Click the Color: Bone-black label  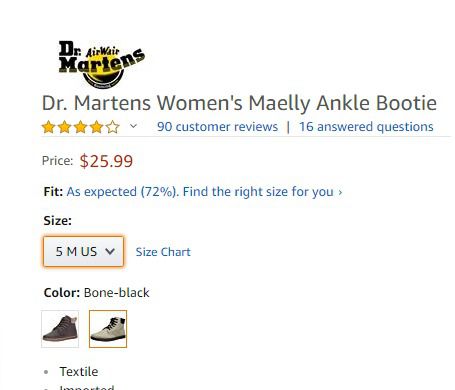pos(97,293)
